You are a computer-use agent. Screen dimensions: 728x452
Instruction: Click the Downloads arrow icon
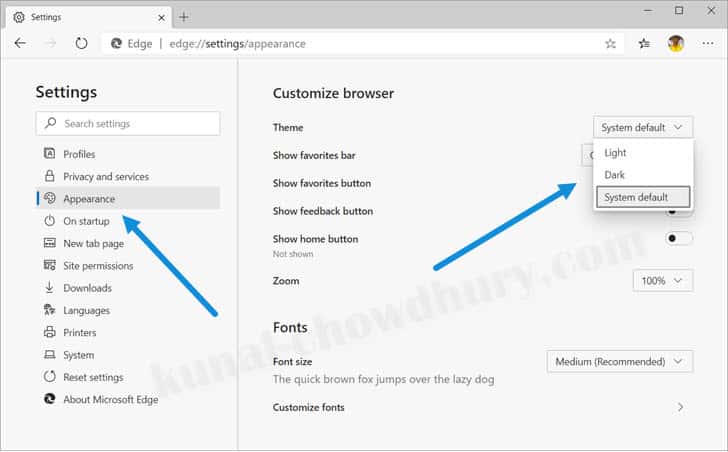pos(49,287)
